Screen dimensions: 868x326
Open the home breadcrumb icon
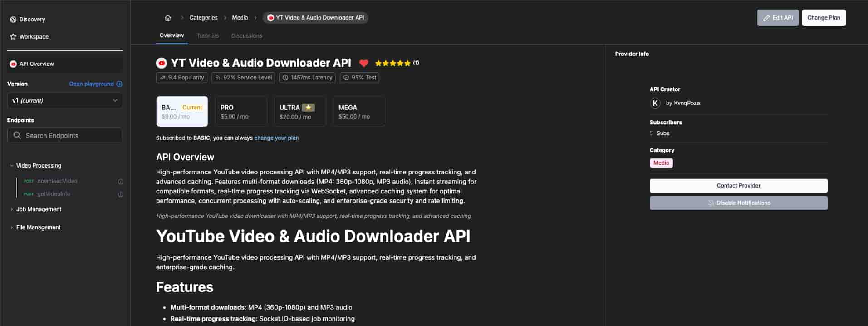[168, 18]
